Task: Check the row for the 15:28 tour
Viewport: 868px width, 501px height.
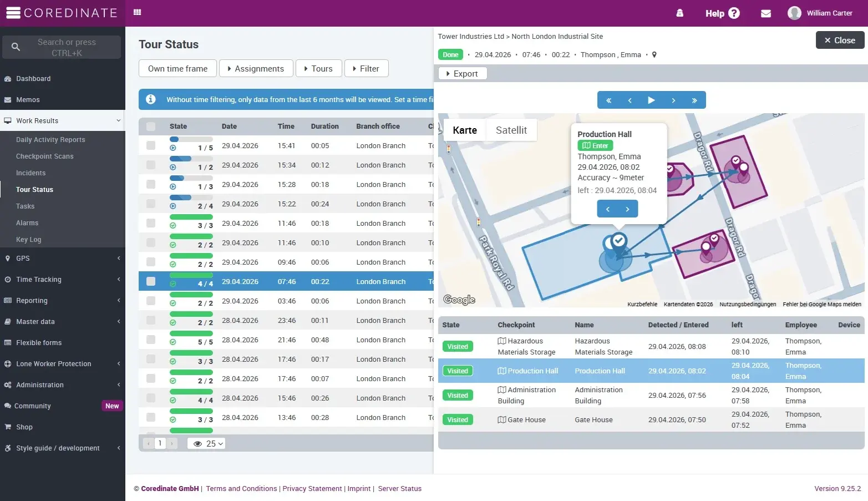Action: 151,184
